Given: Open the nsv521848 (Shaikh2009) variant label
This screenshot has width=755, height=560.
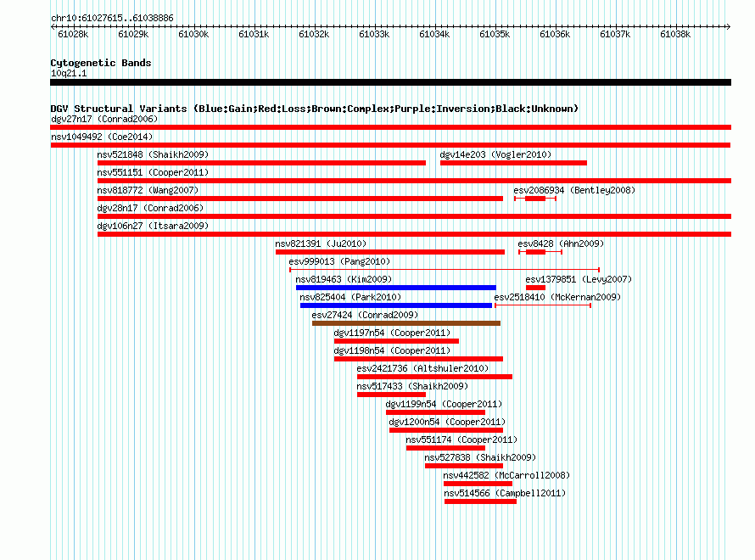Looking at the screenshot, I should [153, 154].
